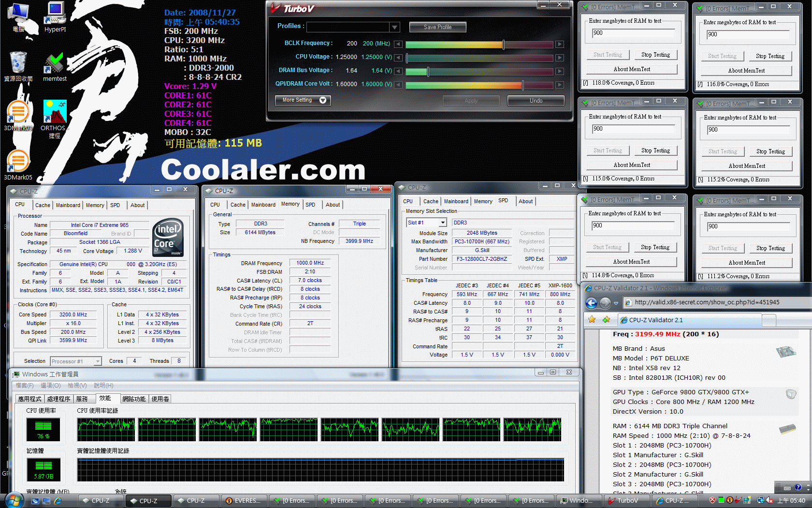Open IE recent pages dropdown arrow
This screenshot has height=508, width=812.
(x=616, y=303)
